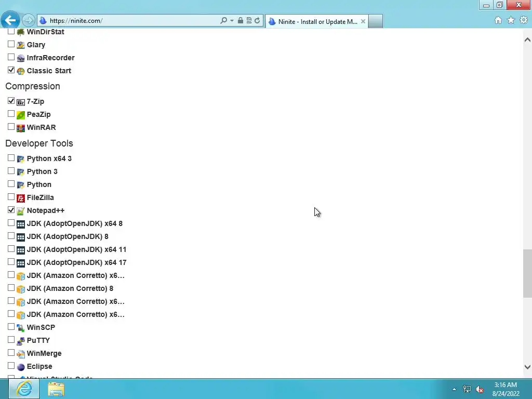Check the FileZilla checkbox

click(11, 197)
